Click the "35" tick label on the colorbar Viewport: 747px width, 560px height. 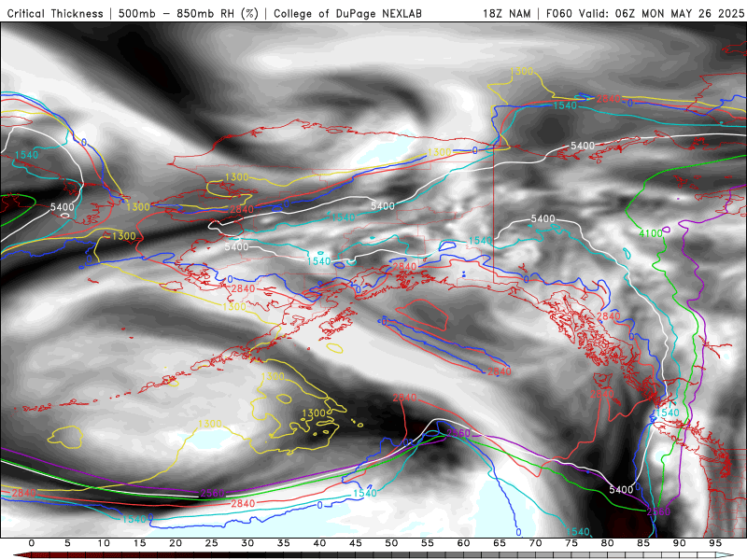tap(284, 543)
